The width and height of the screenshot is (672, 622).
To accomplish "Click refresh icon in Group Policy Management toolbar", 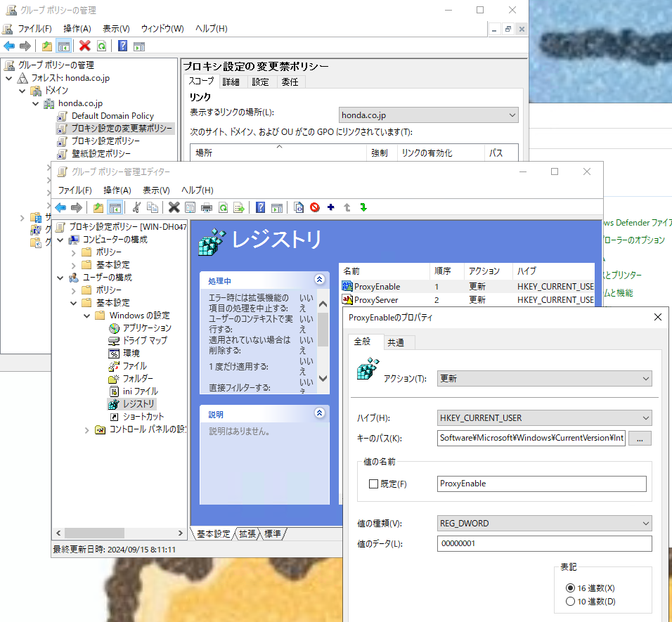I will pos(101,46).
